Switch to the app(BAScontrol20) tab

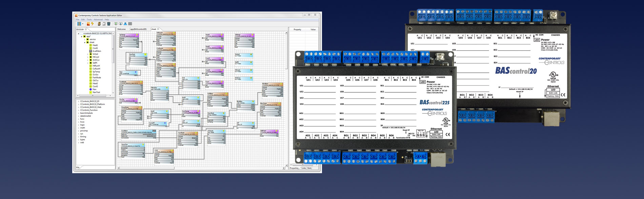(x=138, y=29)
